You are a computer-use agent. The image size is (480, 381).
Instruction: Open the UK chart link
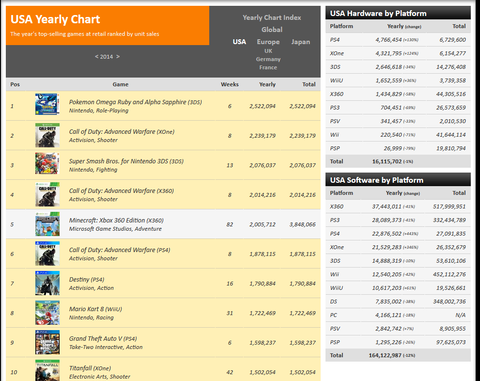(x=268, y=51)
